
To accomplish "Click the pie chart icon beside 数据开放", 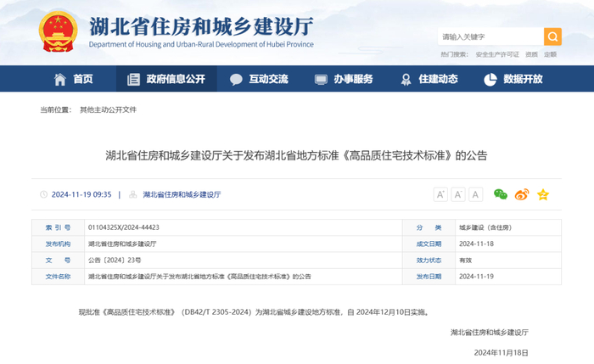I will (490, 79).
